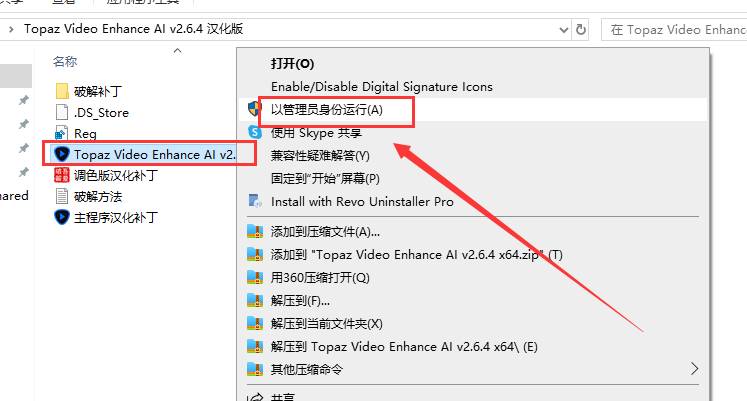
Task: Click the 名称 column header
Action: (66, 61)
